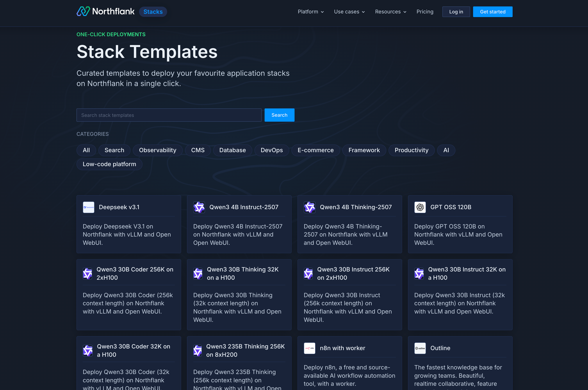This screenshot has width=588, height=390.
Task: Select the Search category filter
Action: click(114, 150)
